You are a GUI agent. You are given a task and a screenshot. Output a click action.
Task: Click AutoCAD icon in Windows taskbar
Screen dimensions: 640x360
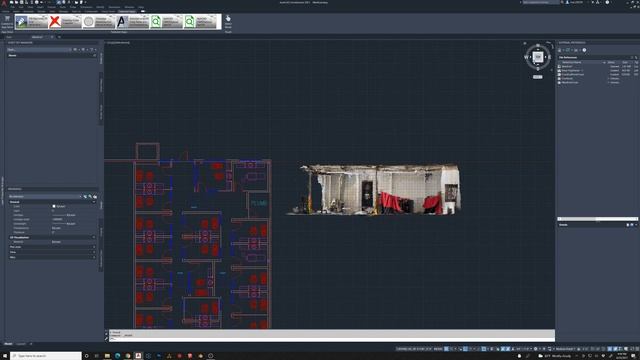click(138, 356)
